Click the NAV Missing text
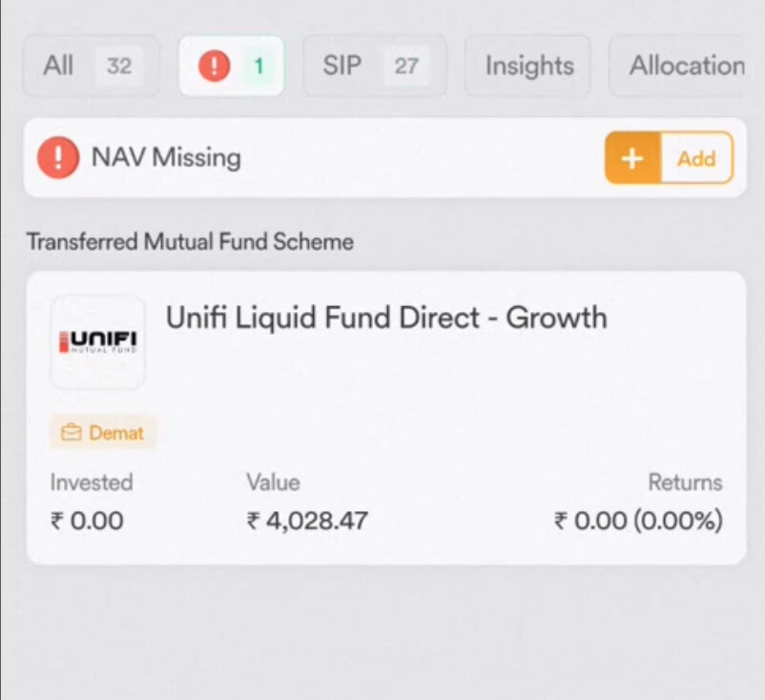 pos(166,157)
